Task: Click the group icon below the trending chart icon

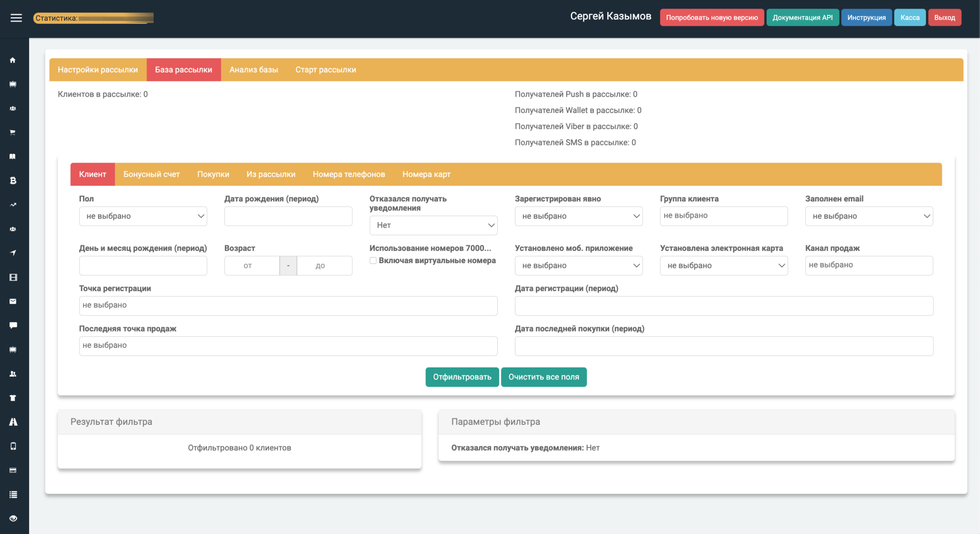Action: point(13,229)
